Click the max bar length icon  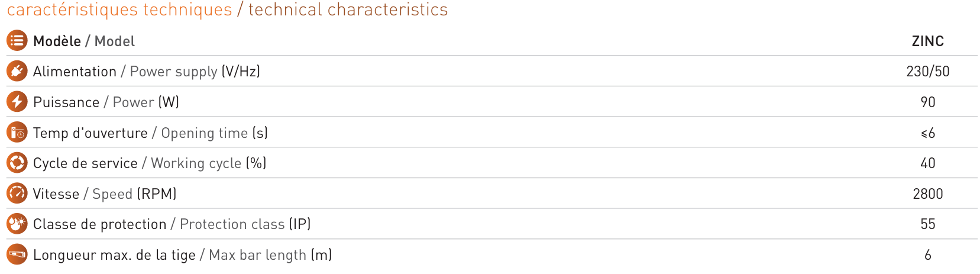coord(17,254)
